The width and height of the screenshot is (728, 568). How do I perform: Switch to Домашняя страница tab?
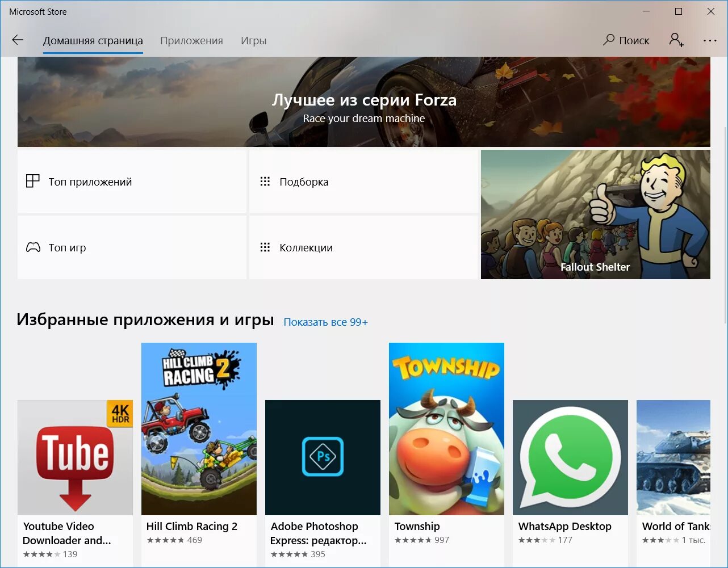tap(93, 41)
